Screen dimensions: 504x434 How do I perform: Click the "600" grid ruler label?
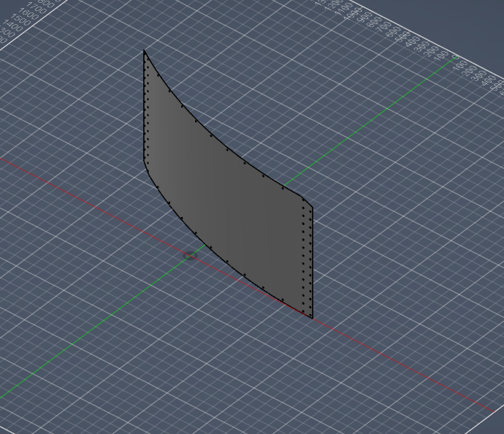pyautogui.click(x=392, y=32)
